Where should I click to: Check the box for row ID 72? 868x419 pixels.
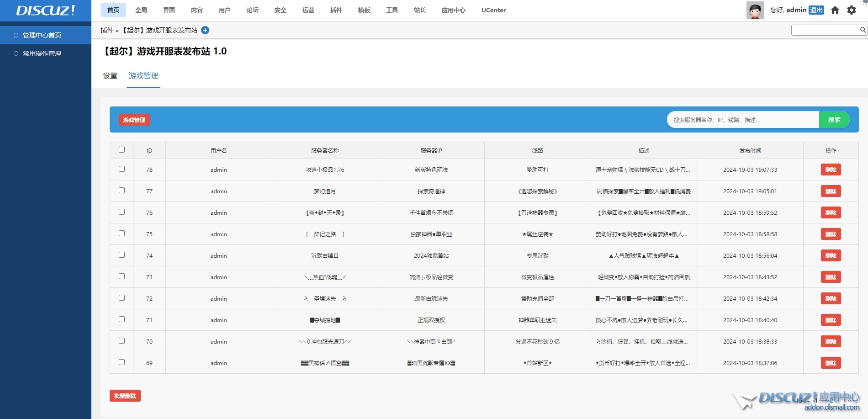pos(122,297)
